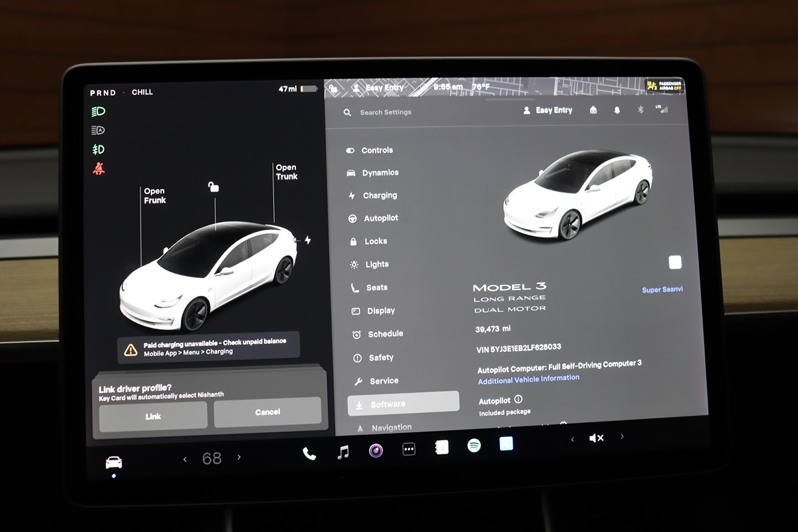The width and height of the screenshot is (798, 532).
Task: Unmute volume using the speaker icon
Action: coord(596,438)
